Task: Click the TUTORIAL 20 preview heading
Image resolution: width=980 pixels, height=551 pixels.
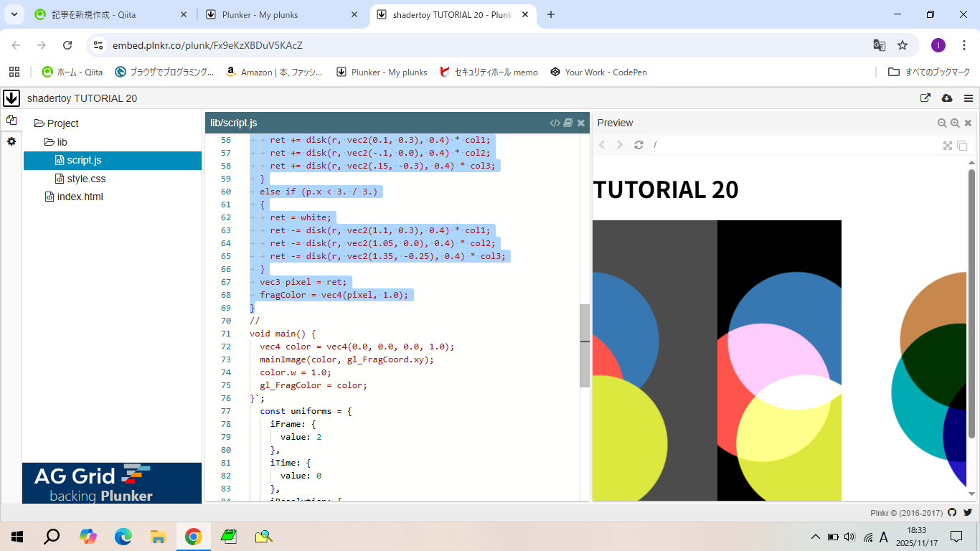Action: [666, 189]
